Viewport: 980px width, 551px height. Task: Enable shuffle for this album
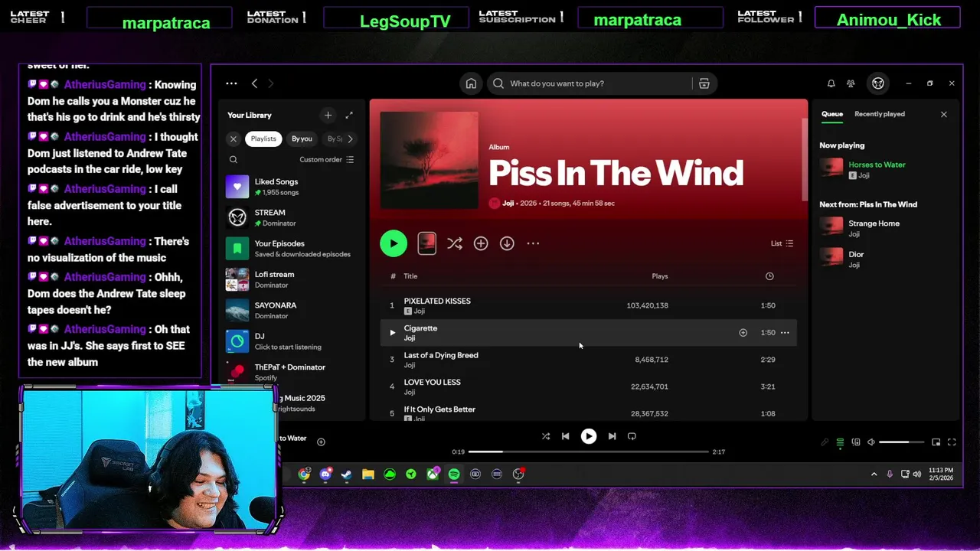pyautogui.click(x=455, y=243)
